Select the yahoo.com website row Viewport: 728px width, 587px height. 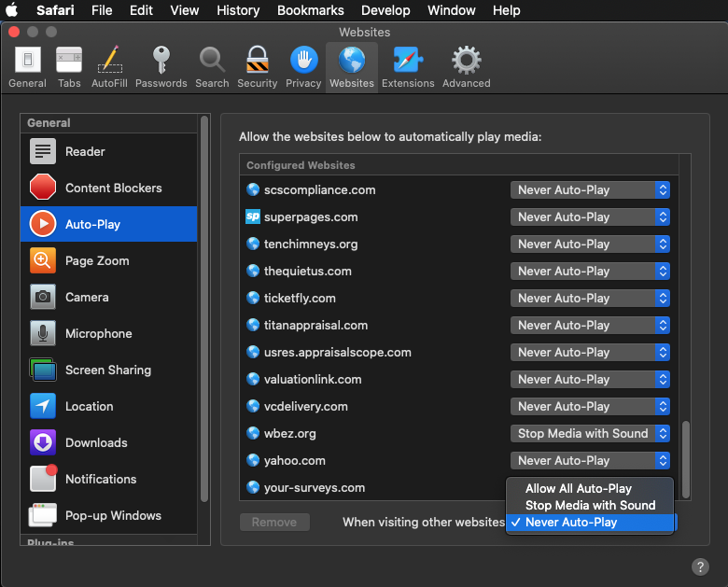coord(458,460)
